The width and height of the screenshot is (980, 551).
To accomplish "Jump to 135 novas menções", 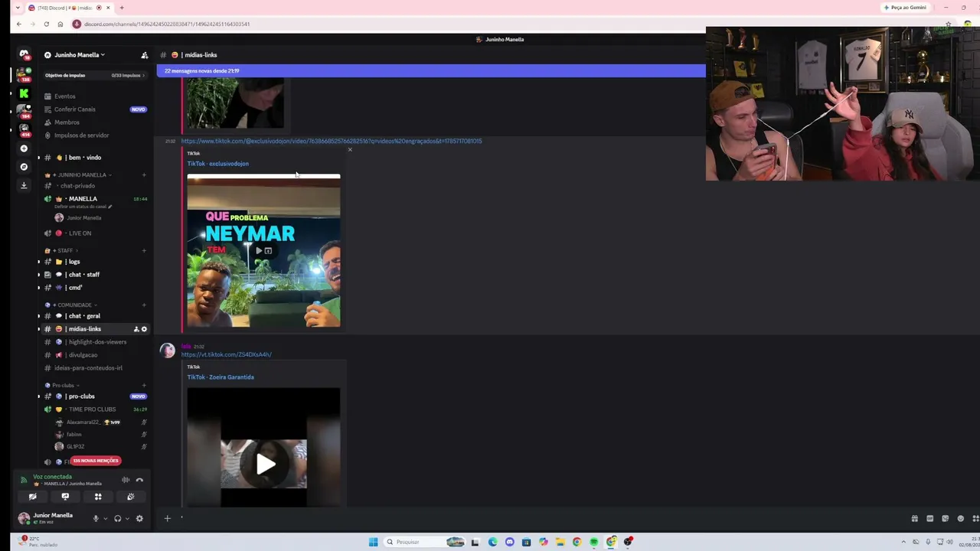I will click(96, 461).
